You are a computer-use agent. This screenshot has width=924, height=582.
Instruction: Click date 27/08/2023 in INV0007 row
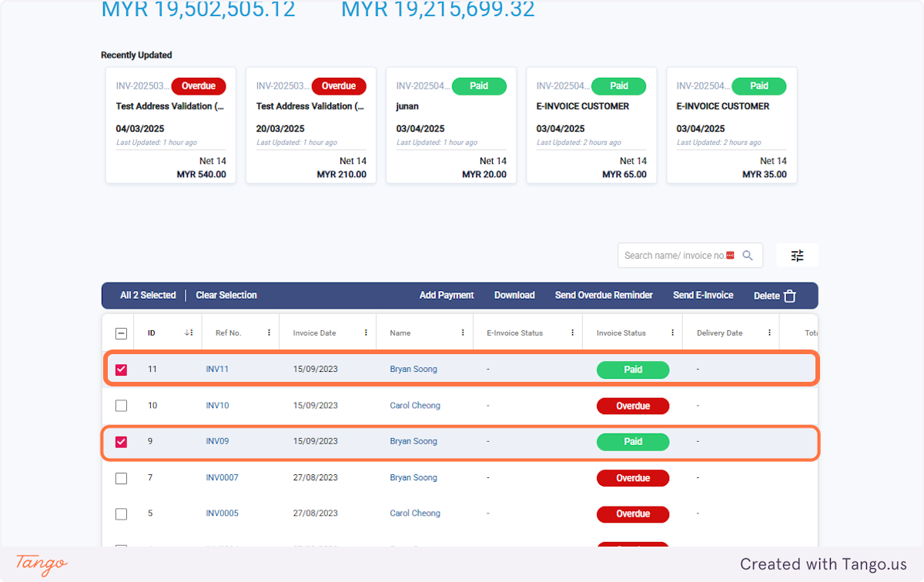(315, 477)
